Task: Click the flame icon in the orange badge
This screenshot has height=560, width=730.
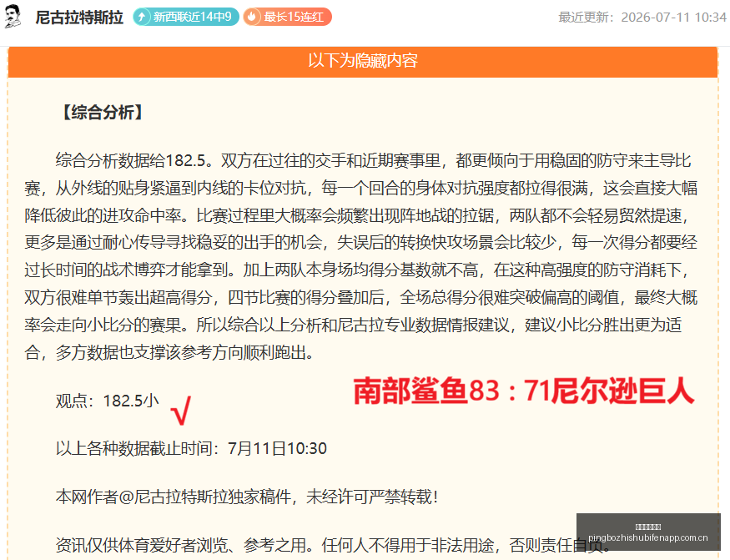Action: [x=252, y=18]
